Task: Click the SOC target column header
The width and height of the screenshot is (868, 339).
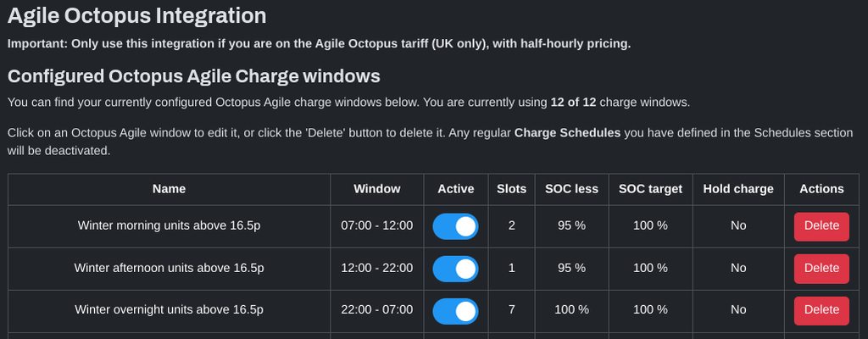Action: coord(650,189)
